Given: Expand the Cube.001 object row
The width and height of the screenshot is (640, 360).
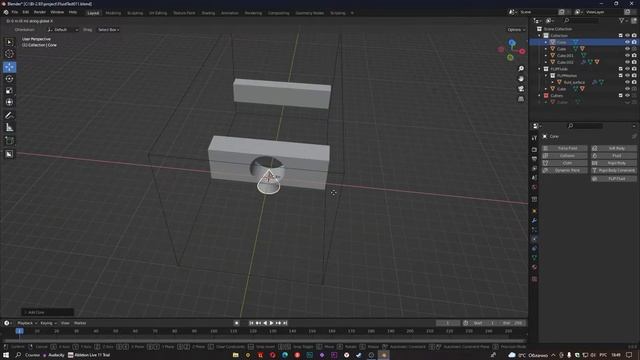Looking at the screenshot, I should pyautogui.click(x=546, y=56).
